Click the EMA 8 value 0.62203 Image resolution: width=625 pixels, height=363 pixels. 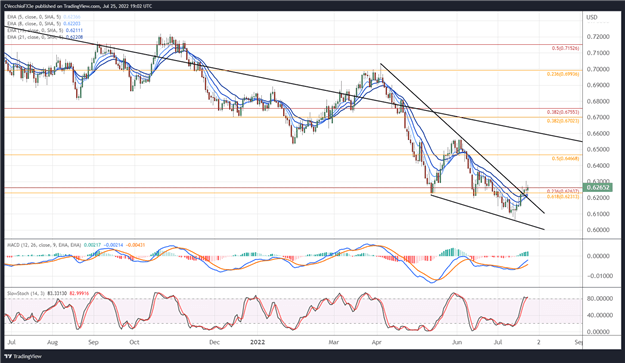[x=71, y=24]
